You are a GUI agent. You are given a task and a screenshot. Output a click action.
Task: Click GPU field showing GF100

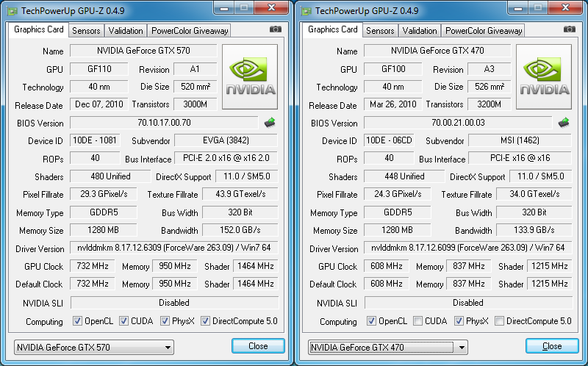393,69
